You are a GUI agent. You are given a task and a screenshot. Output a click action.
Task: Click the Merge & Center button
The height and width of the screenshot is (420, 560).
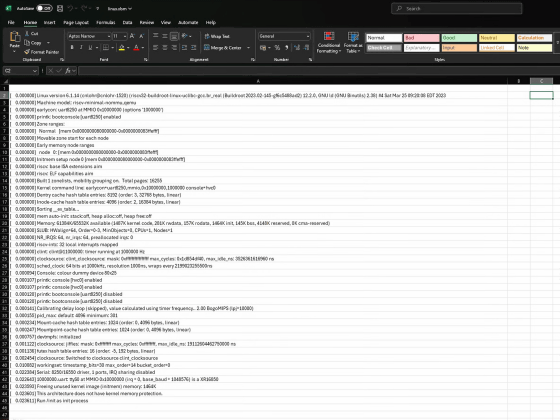pos(223,48)
